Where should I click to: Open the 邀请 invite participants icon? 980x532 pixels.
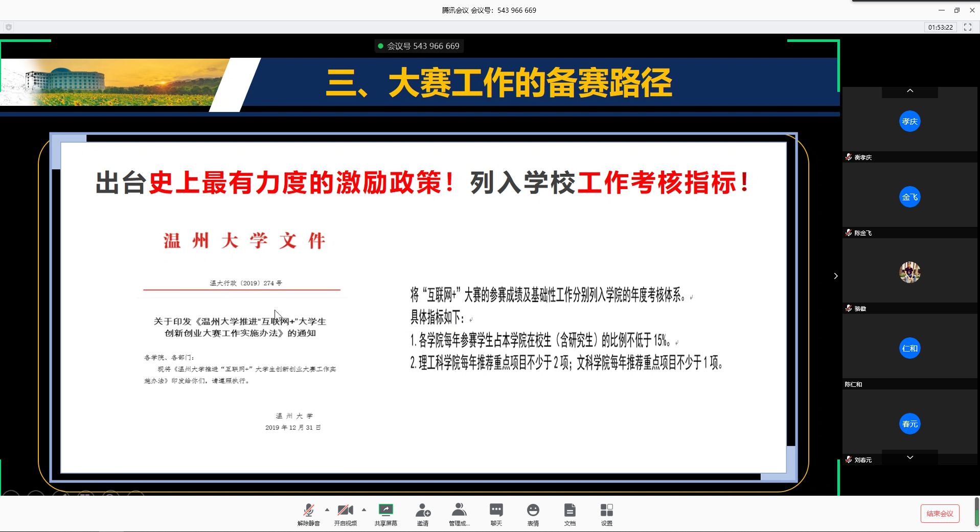click(x=423, y=514)
